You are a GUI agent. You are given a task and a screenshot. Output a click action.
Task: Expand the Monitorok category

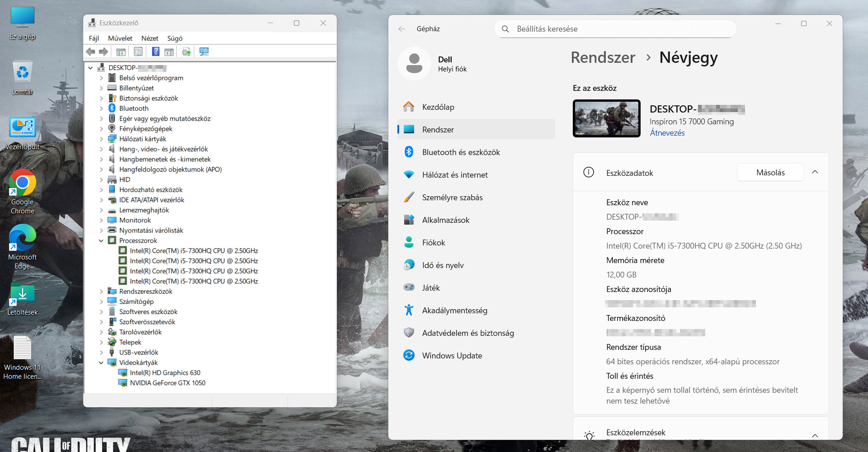[x=101, y=220]
